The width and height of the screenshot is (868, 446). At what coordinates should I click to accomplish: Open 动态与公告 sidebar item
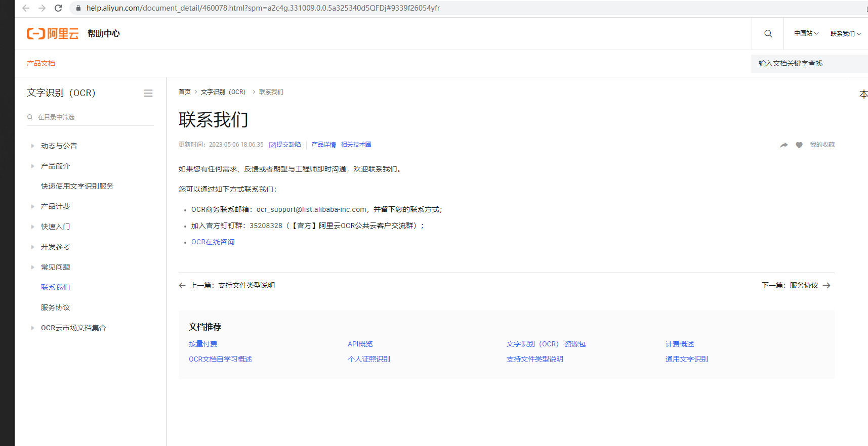pyautogui.click(x=59, y=146)
